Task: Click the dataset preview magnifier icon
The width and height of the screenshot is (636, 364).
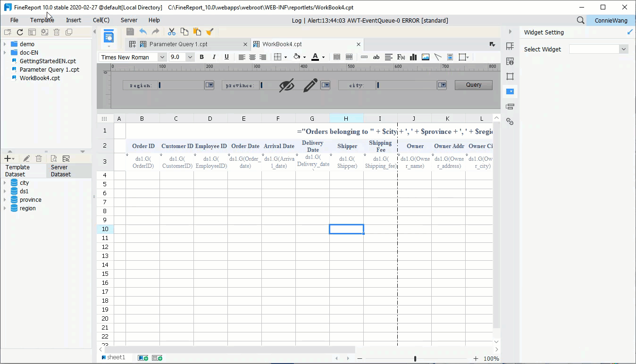Action: pos(54,159)
